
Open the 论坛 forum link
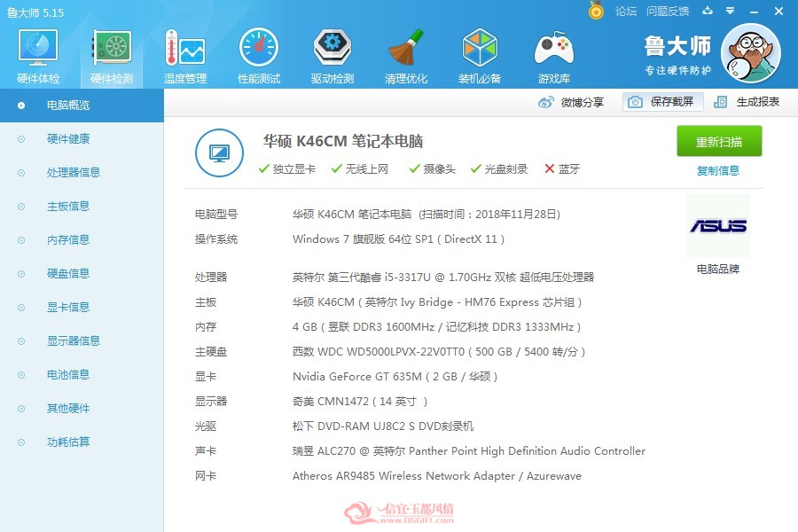pos(626,12)
